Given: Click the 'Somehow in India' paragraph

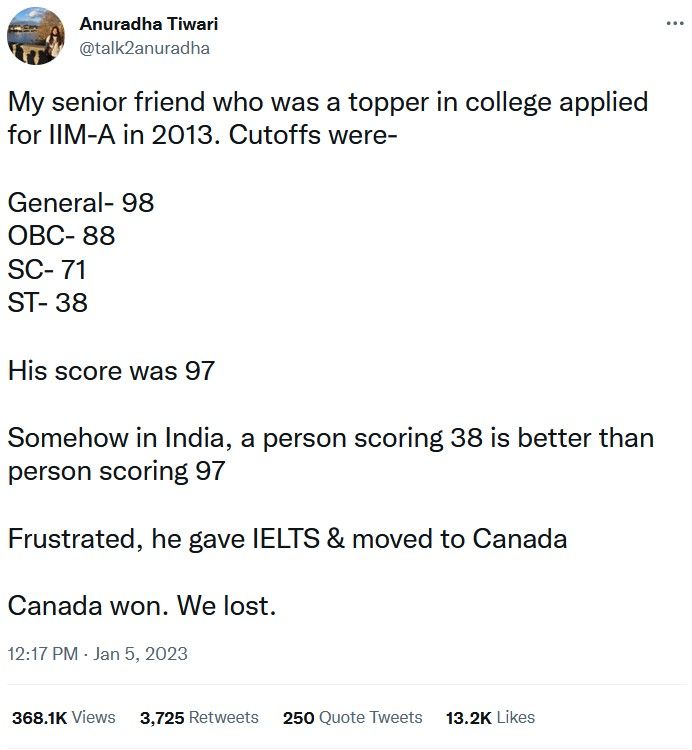Looking at the screenshot, I should coord(331,454).
